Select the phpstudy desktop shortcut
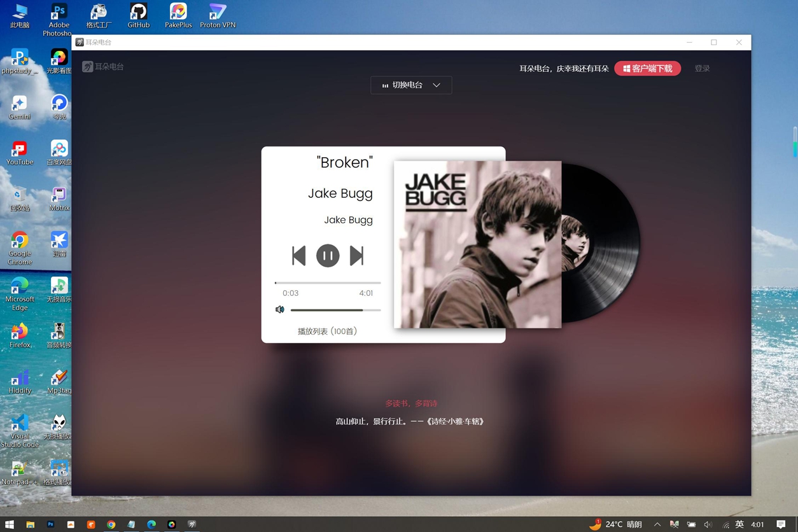The width and height of the screenshot is (798, 532). click(x=20, y=62)
